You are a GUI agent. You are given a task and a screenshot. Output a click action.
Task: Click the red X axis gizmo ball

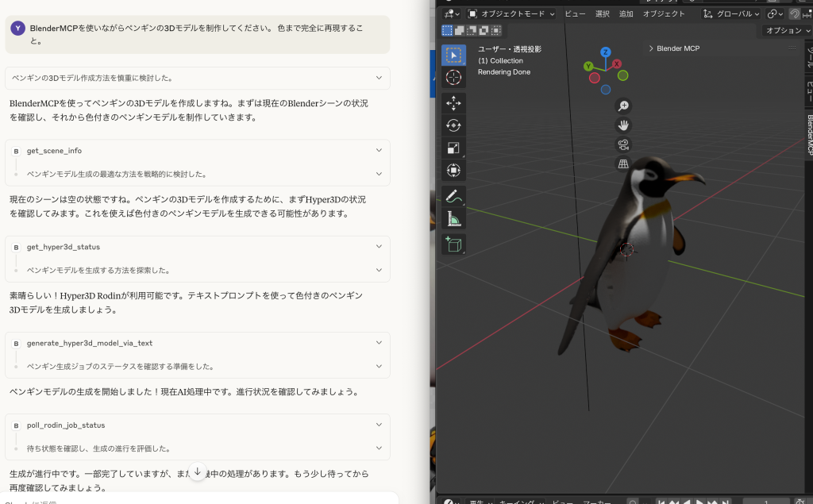[x=617, y=63]
